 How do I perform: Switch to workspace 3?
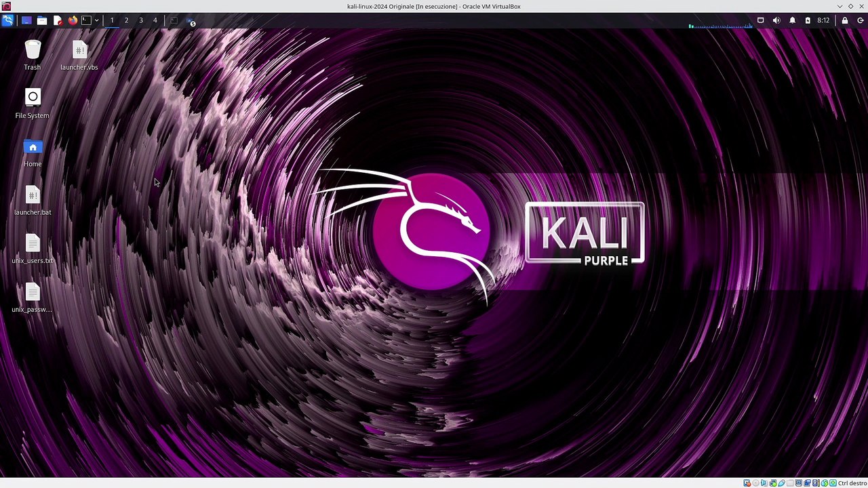click(x=141, y=20)
